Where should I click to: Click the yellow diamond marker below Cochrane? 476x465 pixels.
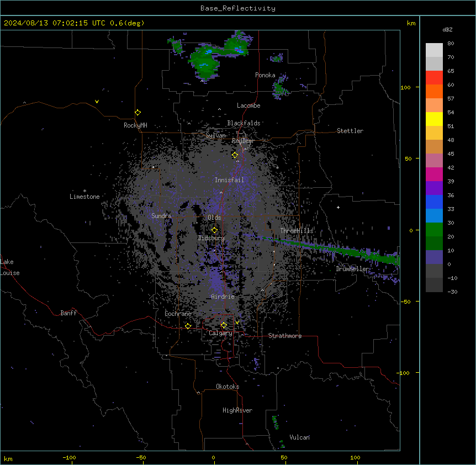pyautogui.click(x=188, y=326)
